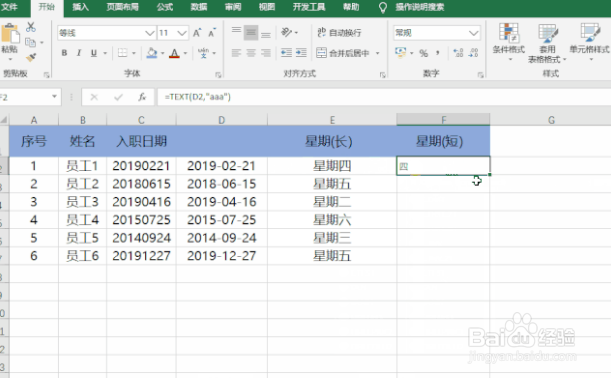Open font size dropdown 11
611x378 pixels.
click(x=182, y=33)
